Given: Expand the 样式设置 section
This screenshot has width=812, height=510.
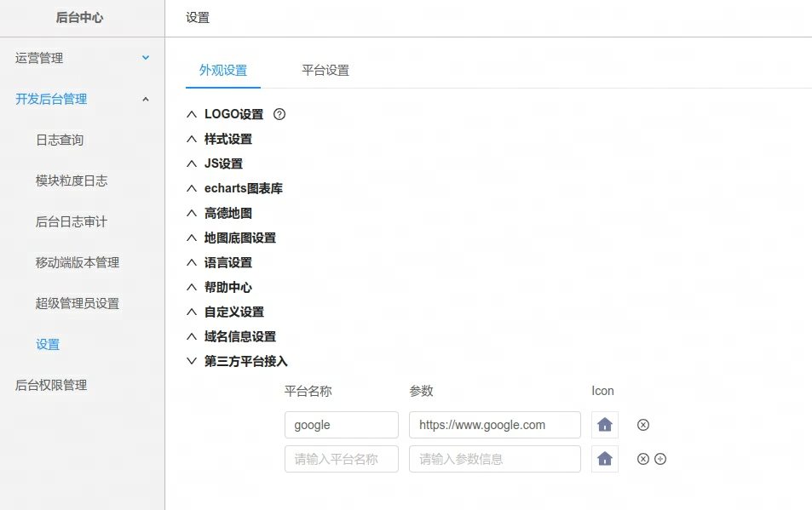Looking at the screenshot, I should 227,139.
